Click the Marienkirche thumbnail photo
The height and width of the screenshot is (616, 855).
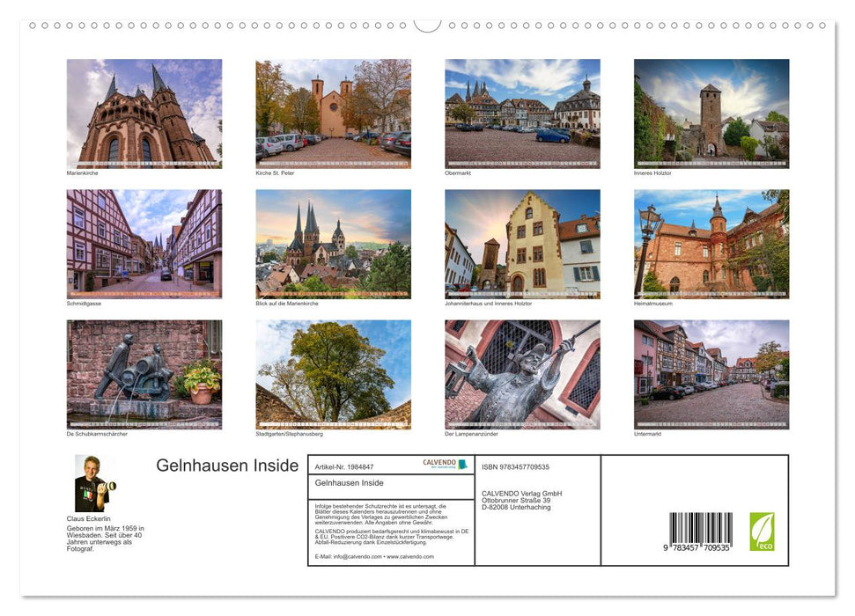tap(144, 113)
